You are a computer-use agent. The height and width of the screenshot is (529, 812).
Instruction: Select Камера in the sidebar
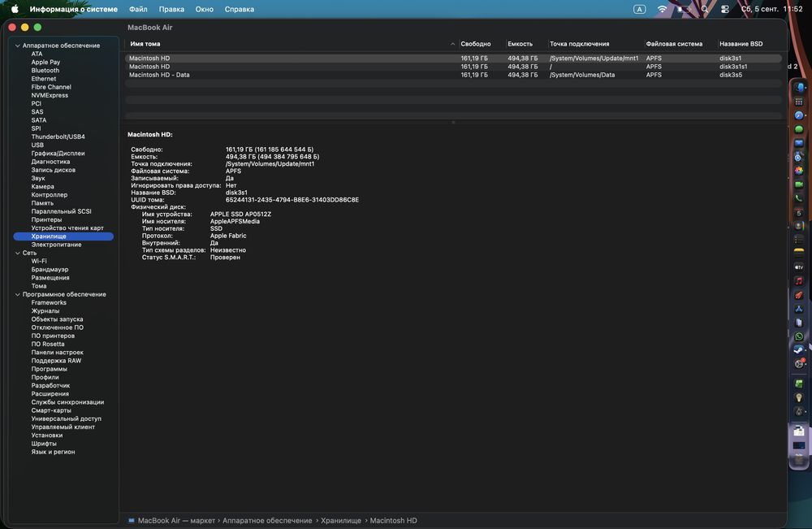coord(42,187)
